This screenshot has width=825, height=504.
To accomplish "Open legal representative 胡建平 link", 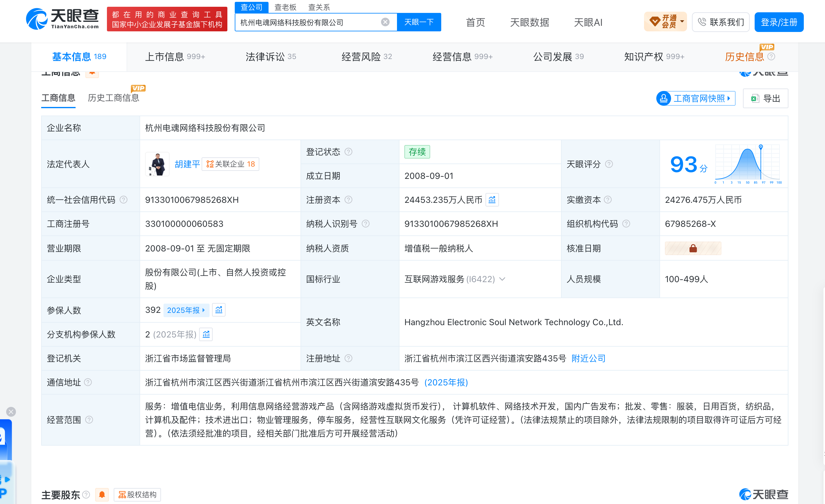I will 187,164.
